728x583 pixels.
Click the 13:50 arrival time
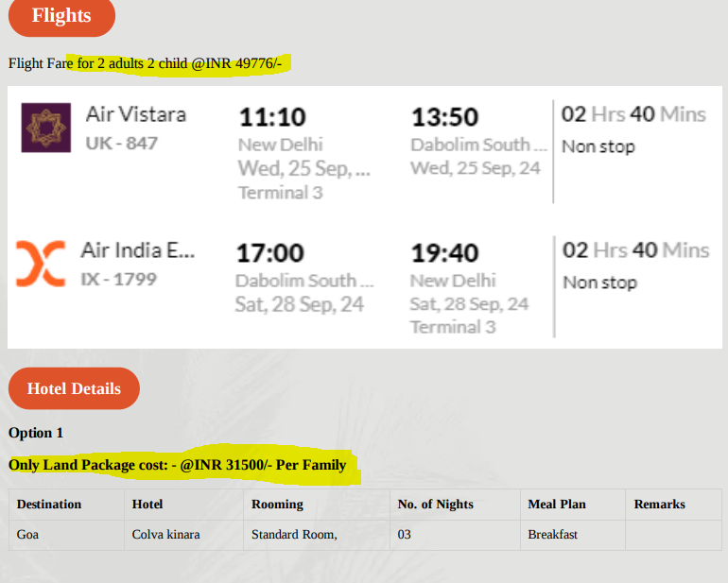444,117
